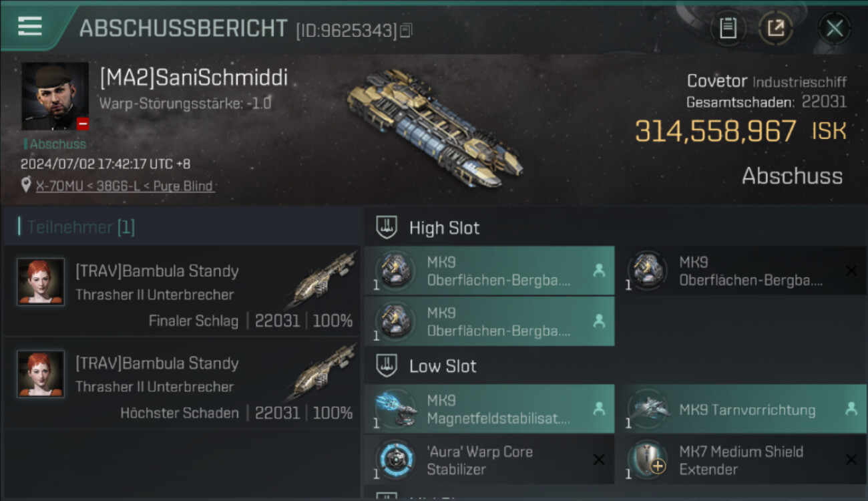Tap the High Slot section icon

coord(387,228)
